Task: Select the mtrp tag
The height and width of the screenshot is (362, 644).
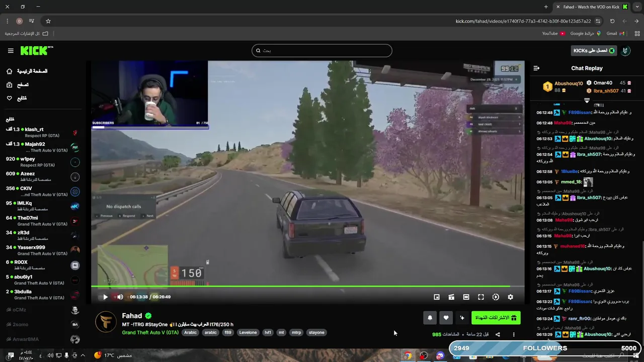Action: click(x=296, y=333)
